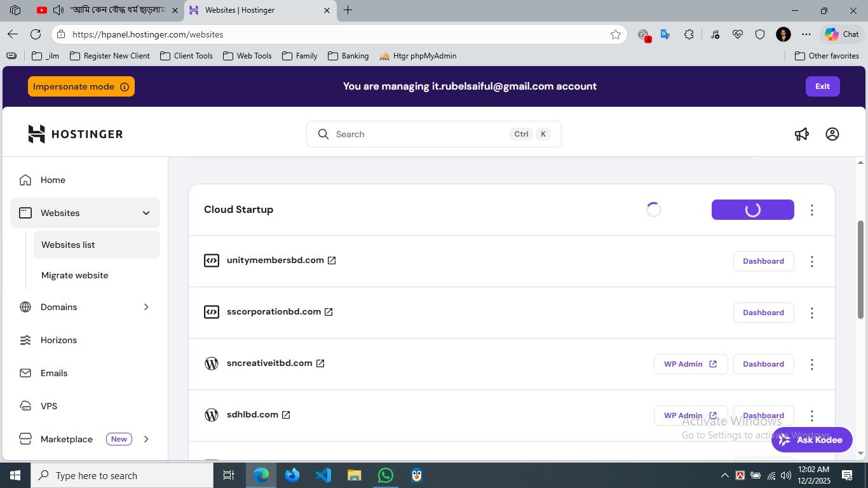
Task: Select Migrate website in sidebar
Action: pyautogui.click(x=74, y=275)
